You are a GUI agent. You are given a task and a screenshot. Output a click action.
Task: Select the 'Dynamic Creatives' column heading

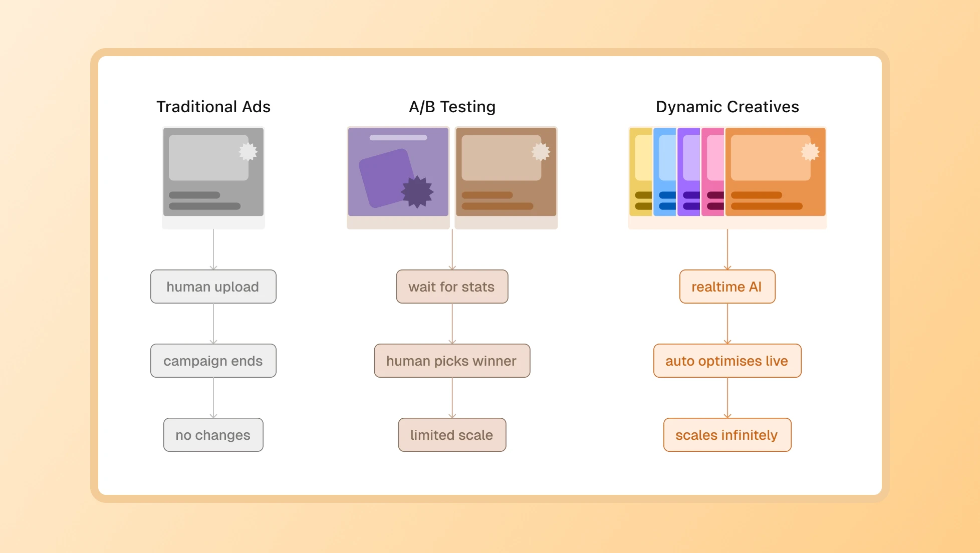tap(727, 107)
